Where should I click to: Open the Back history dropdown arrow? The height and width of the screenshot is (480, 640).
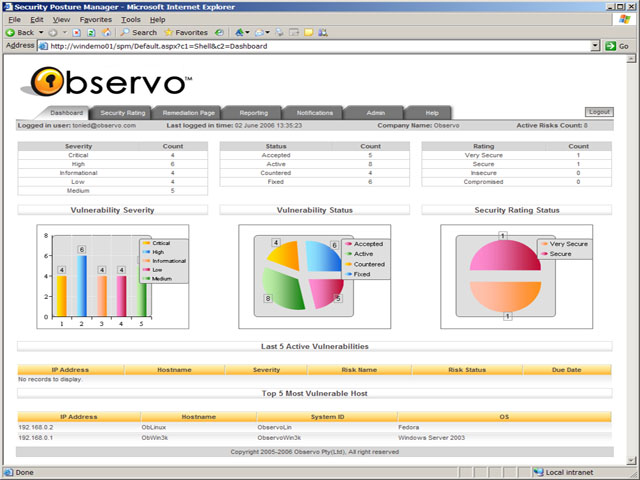[41, 33]
